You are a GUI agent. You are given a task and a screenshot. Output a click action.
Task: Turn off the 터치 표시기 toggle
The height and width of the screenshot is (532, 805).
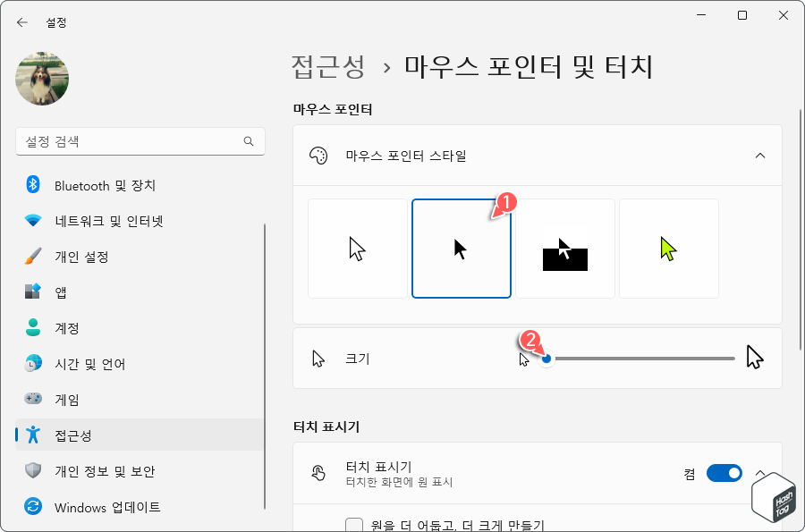(723, 473)
